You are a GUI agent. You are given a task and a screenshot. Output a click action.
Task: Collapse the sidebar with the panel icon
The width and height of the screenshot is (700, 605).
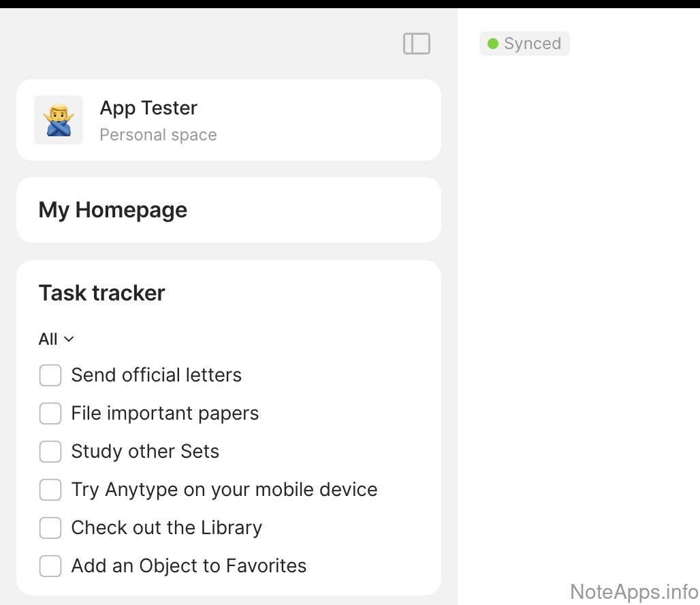[x=417, y=44]
